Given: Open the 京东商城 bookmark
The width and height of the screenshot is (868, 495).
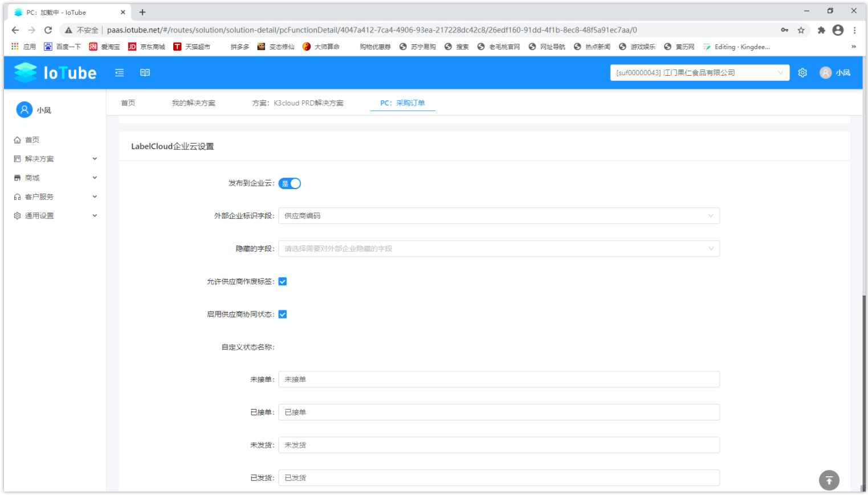Looking at the screenshot, I should coord(146,47).
